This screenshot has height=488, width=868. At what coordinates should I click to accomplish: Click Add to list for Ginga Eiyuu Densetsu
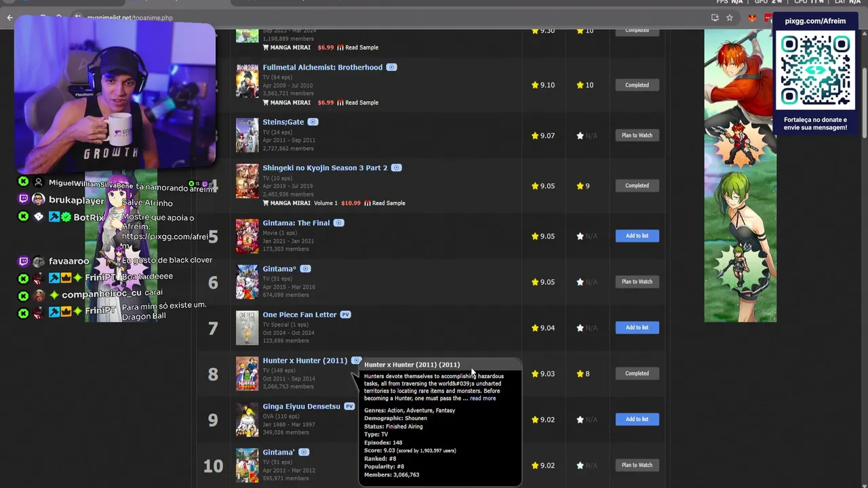click(637, 420)
